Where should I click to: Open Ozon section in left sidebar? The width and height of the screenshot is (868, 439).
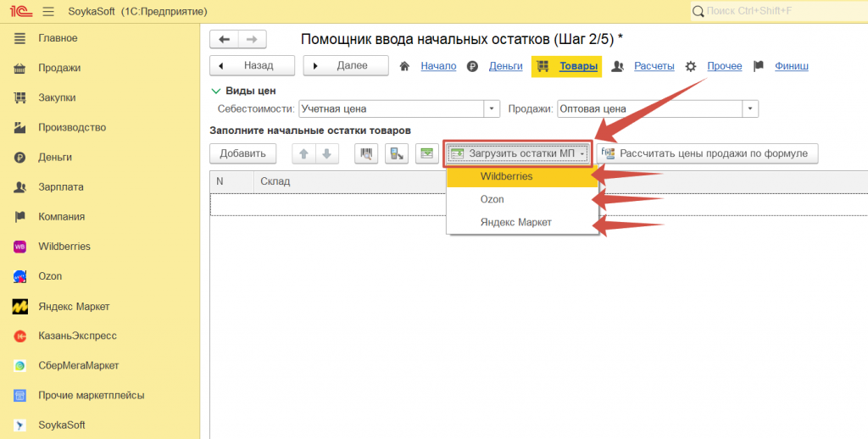click(x=50, y=276)
